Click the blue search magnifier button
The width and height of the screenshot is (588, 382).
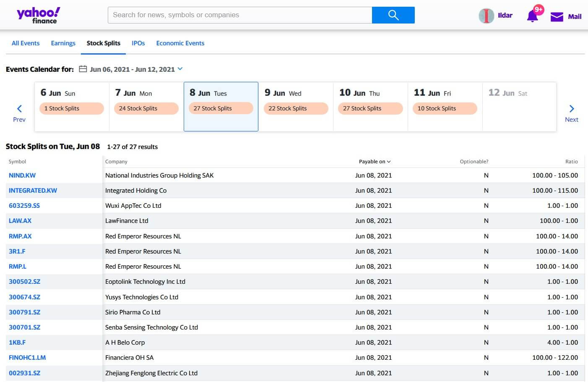[393, 15]
